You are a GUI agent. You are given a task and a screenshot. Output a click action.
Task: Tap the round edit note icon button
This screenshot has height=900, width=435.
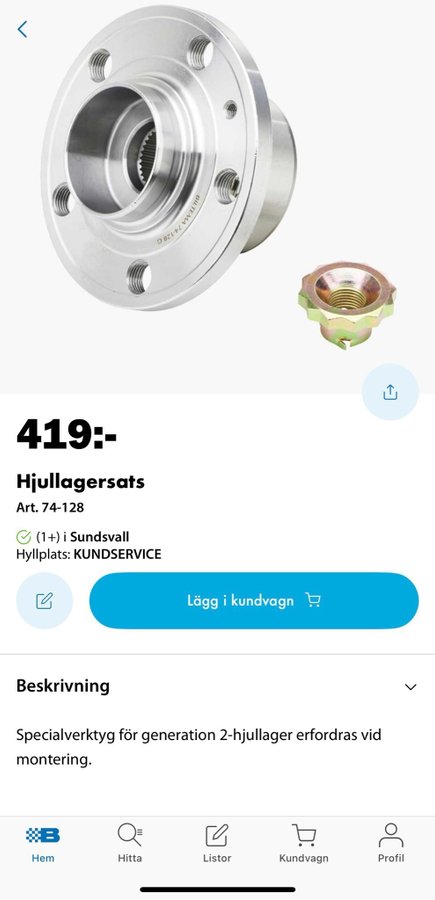45,600
